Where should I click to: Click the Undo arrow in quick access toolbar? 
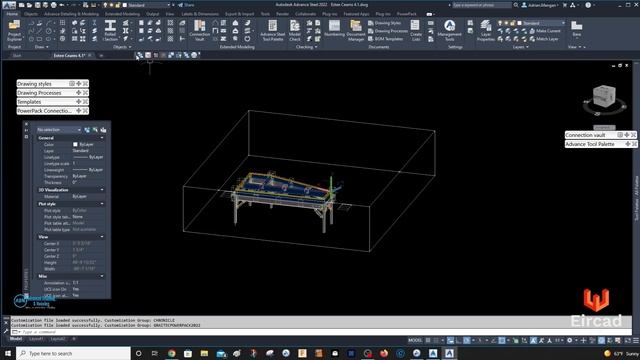62,5
